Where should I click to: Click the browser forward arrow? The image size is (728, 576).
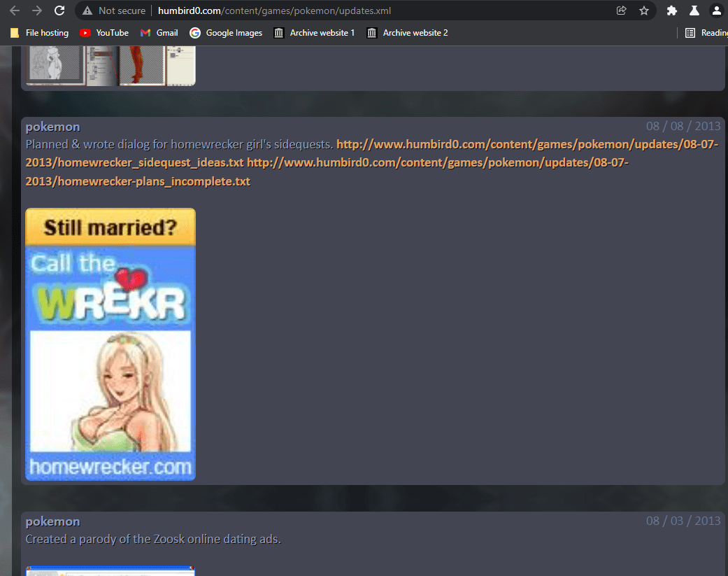tap(37, 10)
